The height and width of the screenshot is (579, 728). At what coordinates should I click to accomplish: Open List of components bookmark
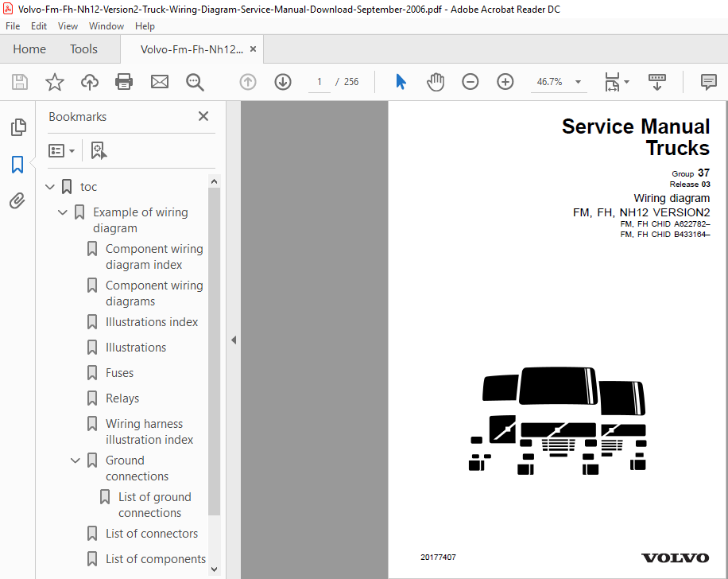click(x=156, y=559)
